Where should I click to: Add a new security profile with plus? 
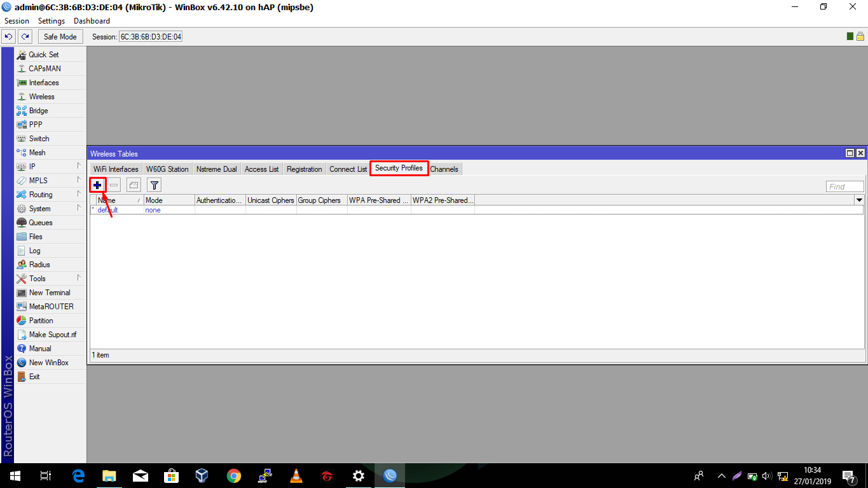[97, 185]
